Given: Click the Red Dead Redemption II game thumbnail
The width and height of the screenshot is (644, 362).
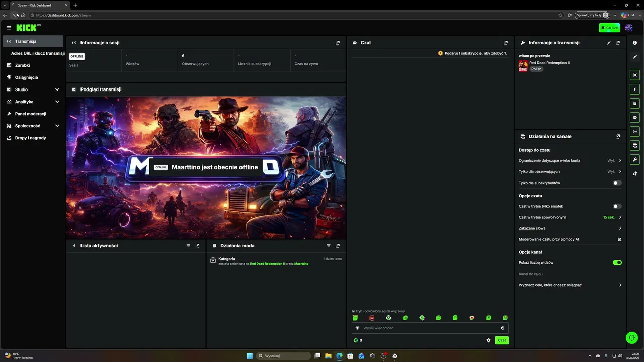Looking at the screenshot, I should point(523,66).
